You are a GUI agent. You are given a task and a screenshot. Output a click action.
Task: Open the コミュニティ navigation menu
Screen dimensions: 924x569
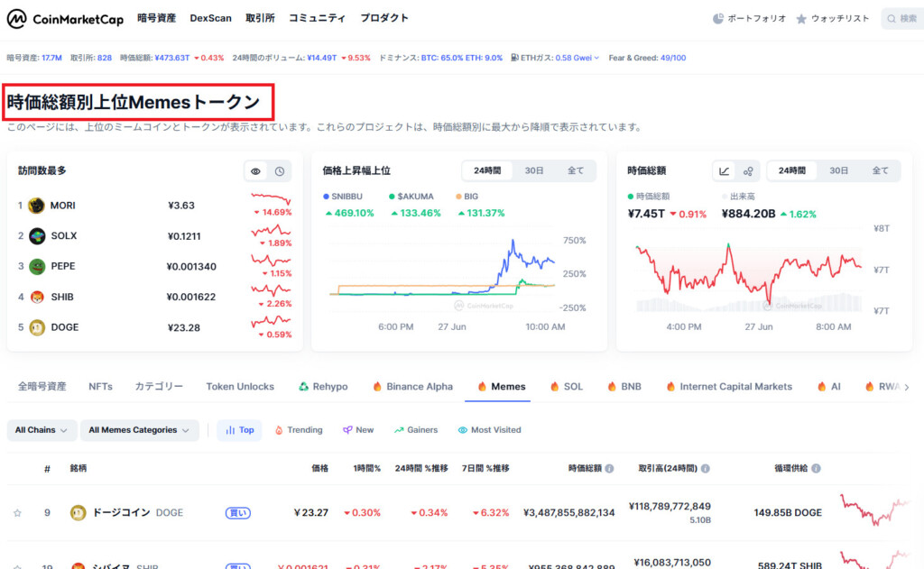(317, 18)
